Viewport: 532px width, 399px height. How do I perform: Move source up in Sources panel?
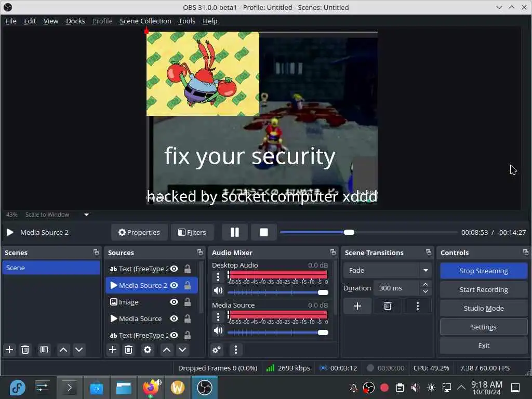(167, 350)
